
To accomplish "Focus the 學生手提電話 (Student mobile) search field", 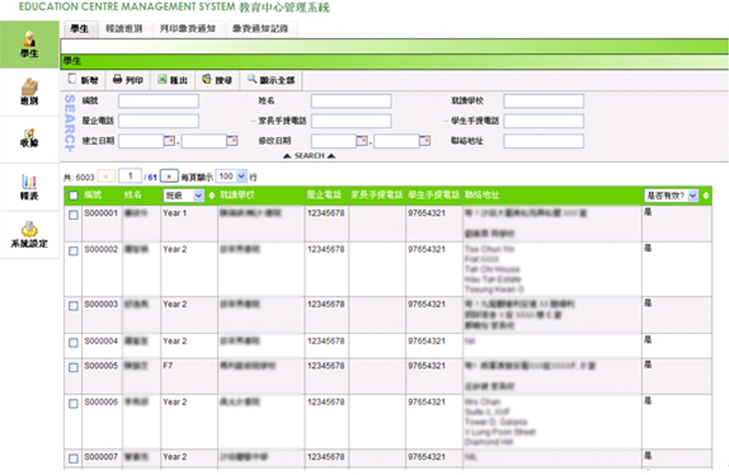I will pyautogui.click(x=543, y=121).
